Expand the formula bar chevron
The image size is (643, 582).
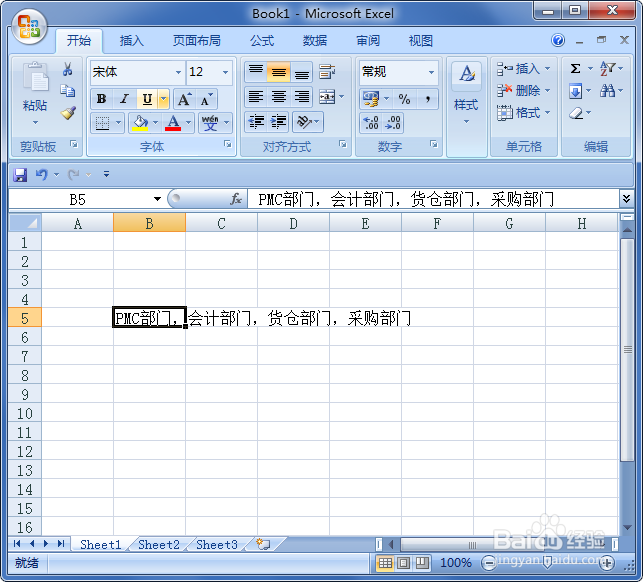tap(626, 199)
